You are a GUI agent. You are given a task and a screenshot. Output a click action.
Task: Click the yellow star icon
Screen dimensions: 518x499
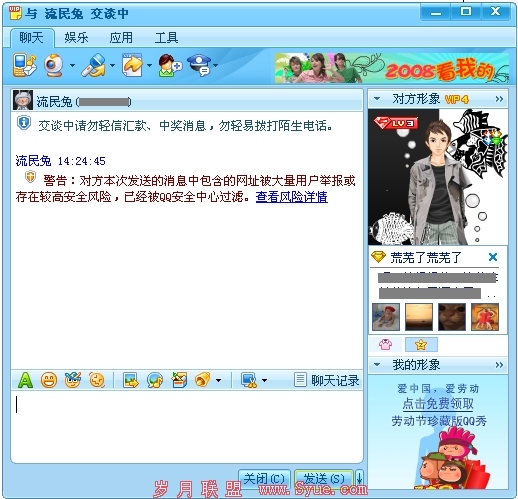pos(421,344)
